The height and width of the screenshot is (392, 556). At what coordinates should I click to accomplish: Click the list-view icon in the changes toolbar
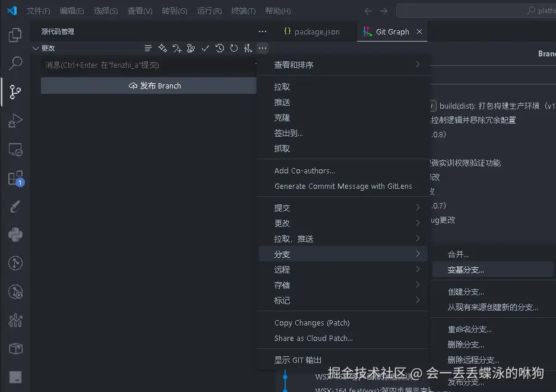[149, 48]
